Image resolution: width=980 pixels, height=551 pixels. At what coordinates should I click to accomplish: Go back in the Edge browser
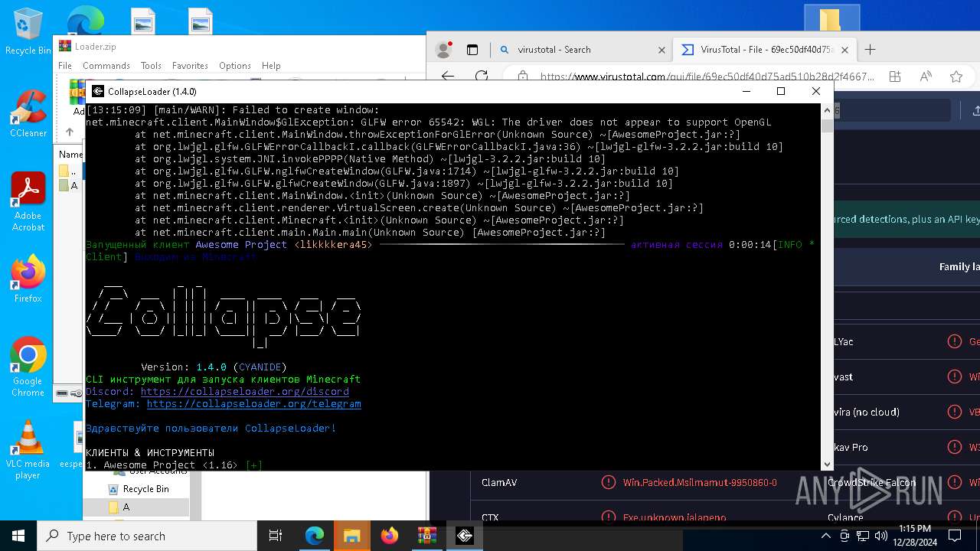[x=448, y=77]
